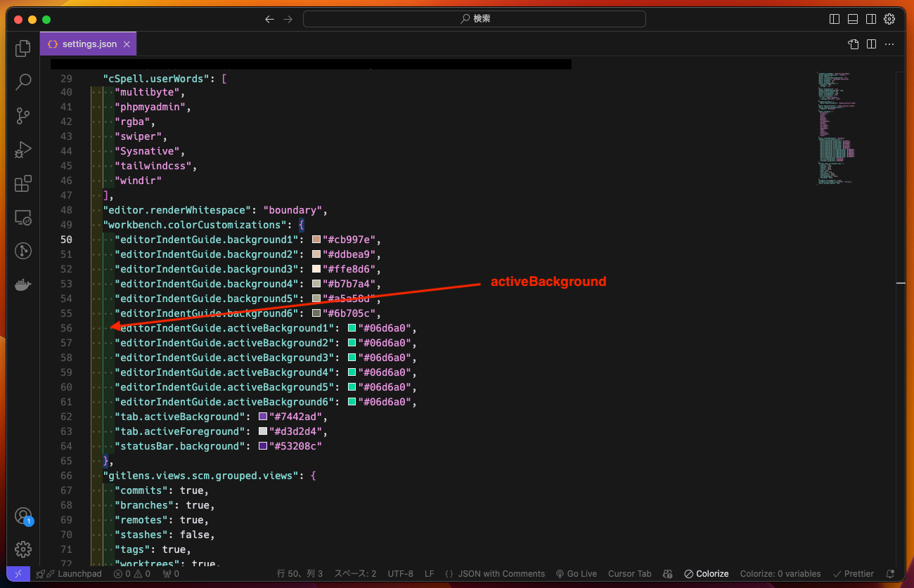Click the Prettier status checkmark item
This screenshot has height=588, width=914.
tap(853, 574)
